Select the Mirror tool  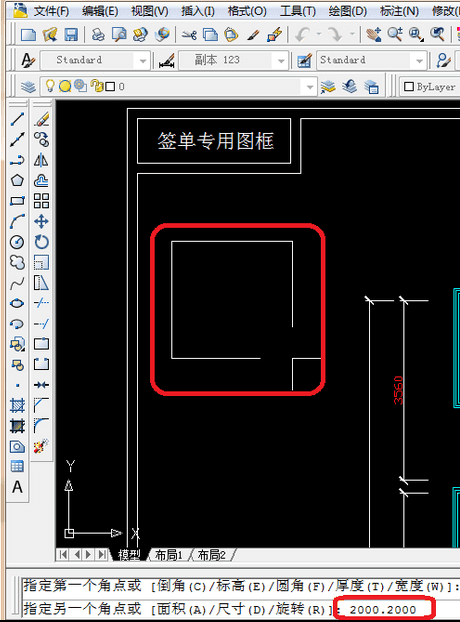(x=41, y=160)
